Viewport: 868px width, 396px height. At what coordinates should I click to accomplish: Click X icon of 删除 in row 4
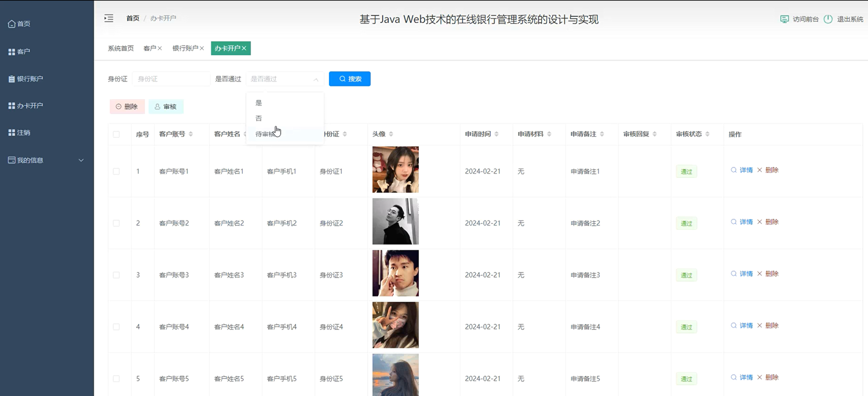point(760,326)
